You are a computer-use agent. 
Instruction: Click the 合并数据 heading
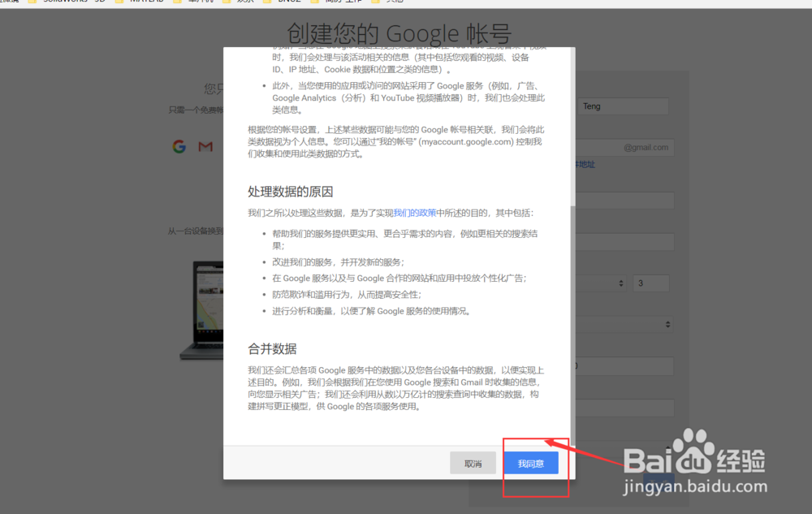272,349
